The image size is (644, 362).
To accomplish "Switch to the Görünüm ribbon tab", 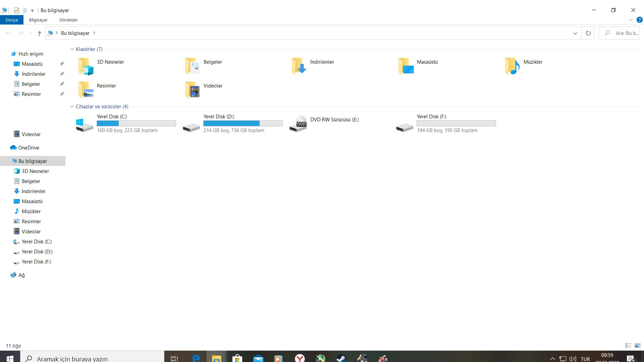I will [x=68, y=20].
